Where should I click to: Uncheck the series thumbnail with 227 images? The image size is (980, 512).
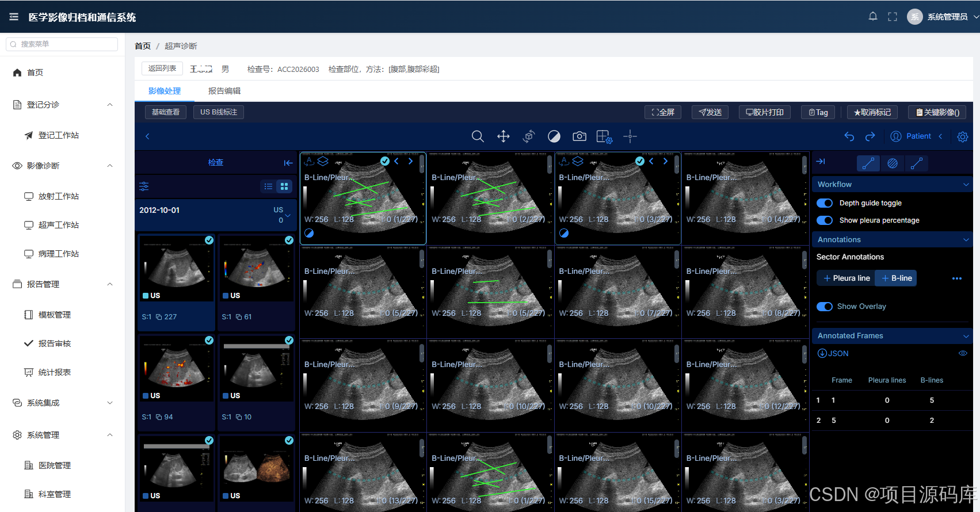pyautogui.click(x=209, y=240)
